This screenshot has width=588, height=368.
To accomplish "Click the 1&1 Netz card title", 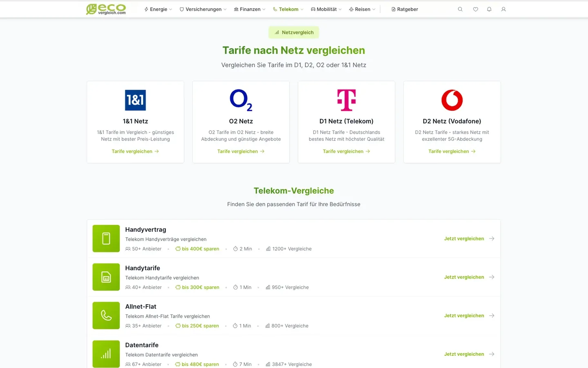I will tap(135, 121).
